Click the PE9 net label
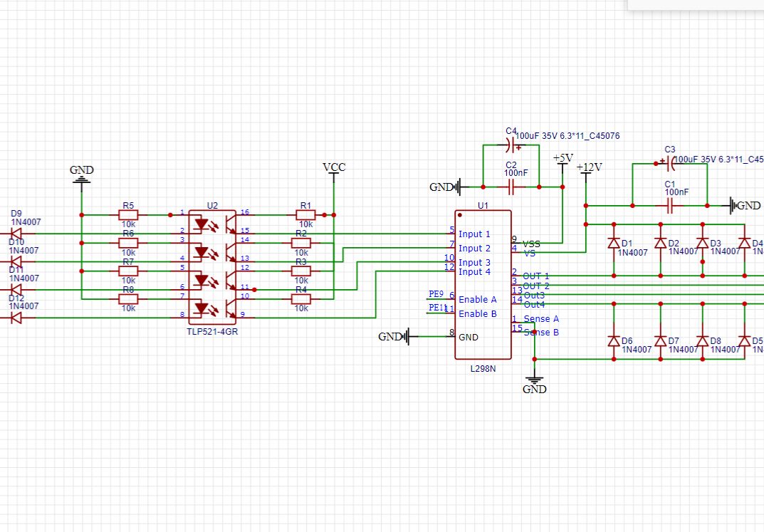The image size is (764, 532). (436, 294)
